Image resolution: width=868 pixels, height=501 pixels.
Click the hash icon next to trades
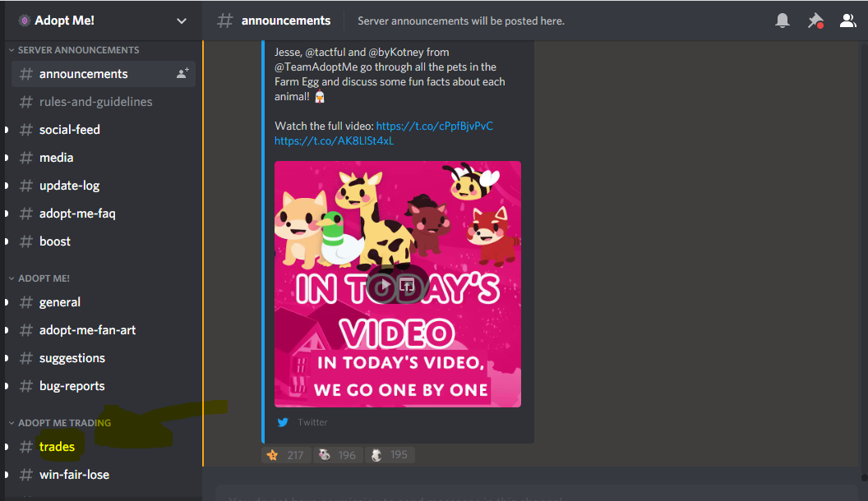(26, 446)
